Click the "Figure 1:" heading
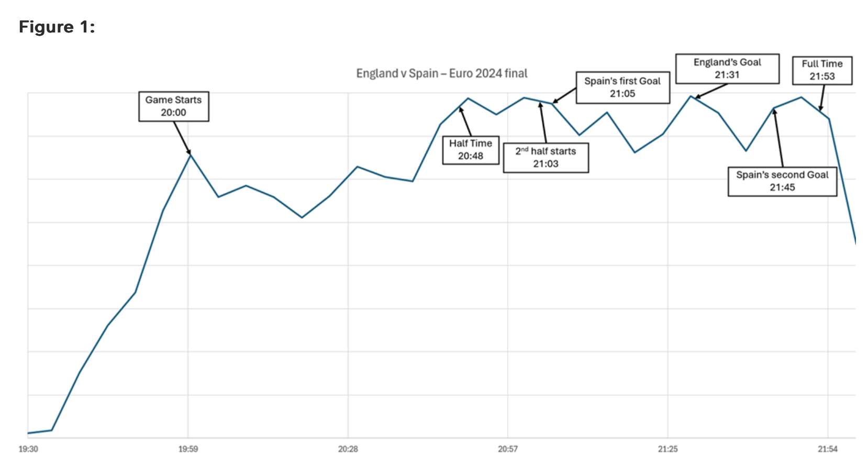The height and width of the screenshot is (465, 868). 57,27
